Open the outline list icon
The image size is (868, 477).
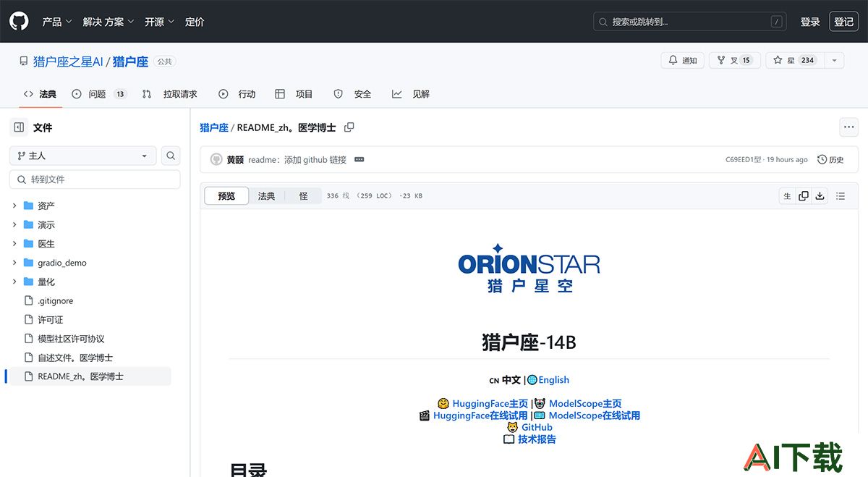click(841, 196)
